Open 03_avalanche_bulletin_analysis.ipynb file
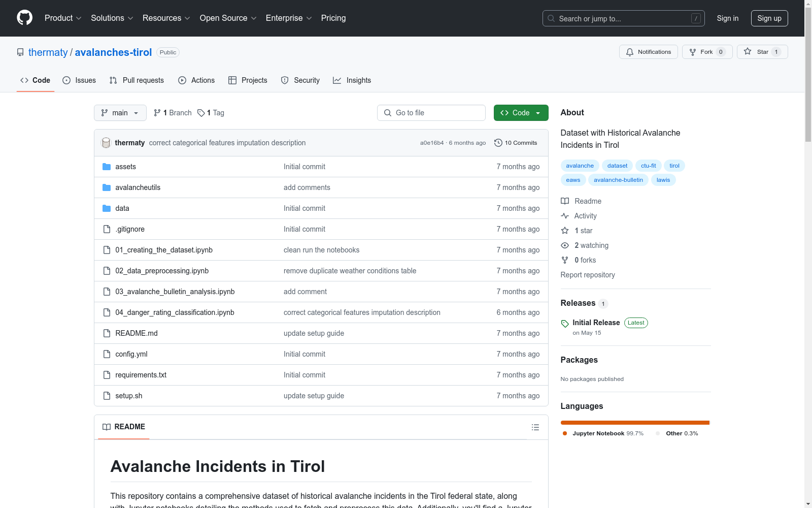Screen dimensions: 812x508 coord(175,292)
